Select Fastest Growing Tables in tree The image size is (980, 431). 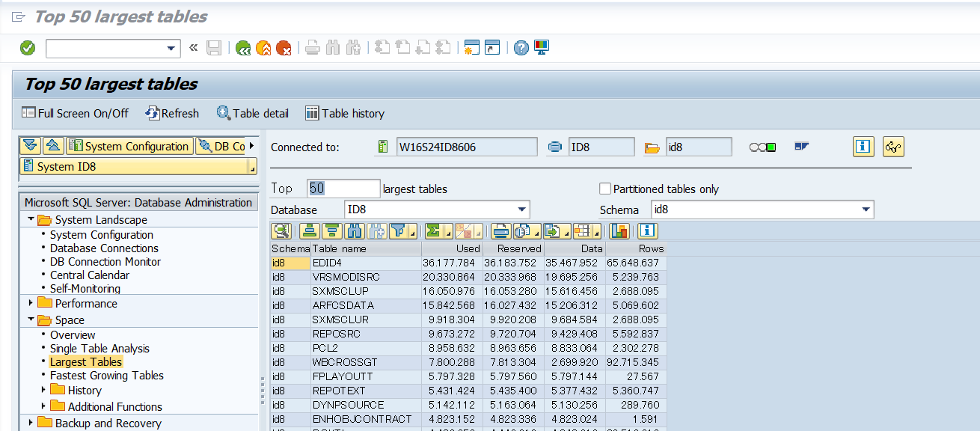tap(106, 376)
